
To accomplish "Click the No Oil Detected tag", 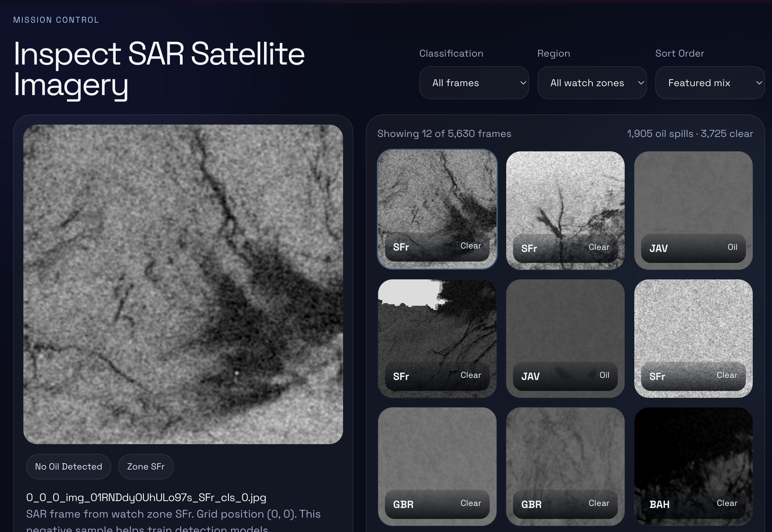I will click(x=68, y=466).
